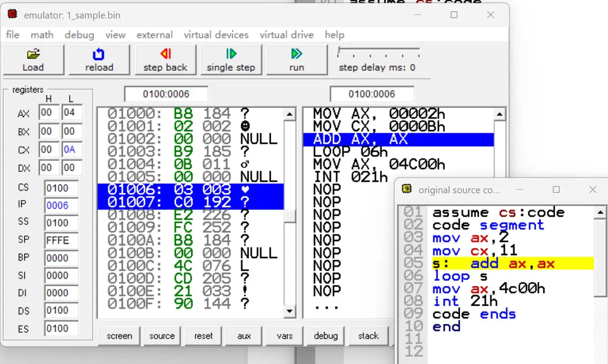608x364 pixels.
Task: Select memory row 01000: B8
Action: tap(191, 114)
